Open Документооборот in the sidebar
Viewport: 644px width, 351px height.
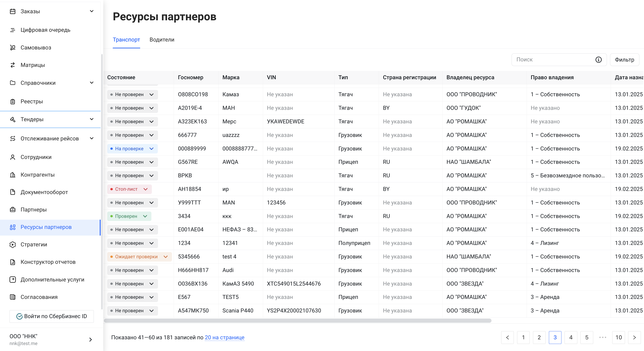pyautogui.click(x=44, y=192)
